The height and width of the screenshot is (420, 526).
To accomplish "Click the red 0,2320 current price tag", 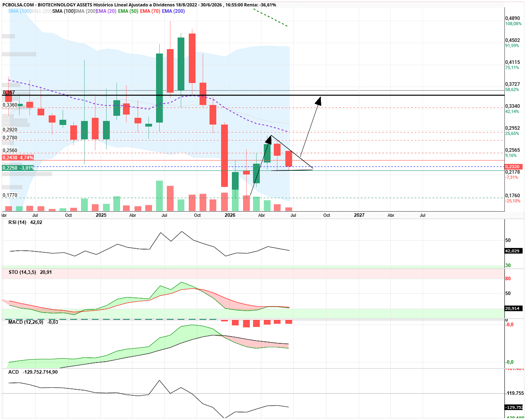I will [x=514, y=166].
